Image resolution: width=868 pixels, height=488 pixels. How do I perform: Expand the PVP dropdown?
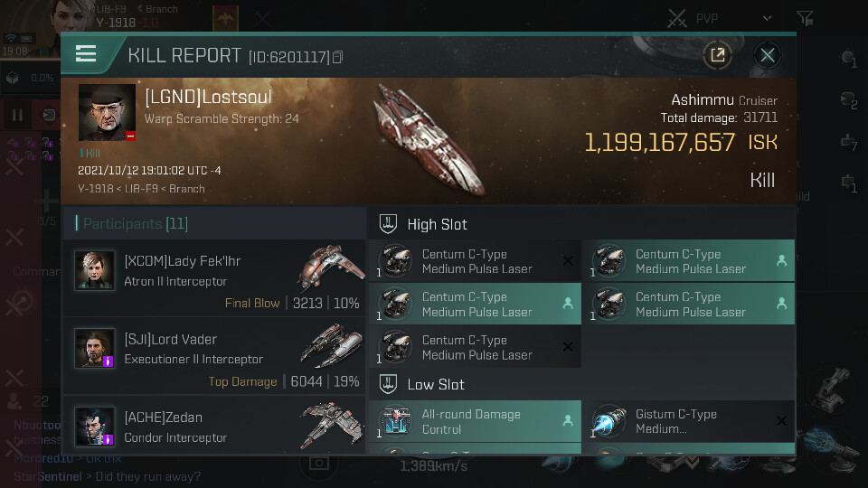pyautogui.click(x=767, y=18)
